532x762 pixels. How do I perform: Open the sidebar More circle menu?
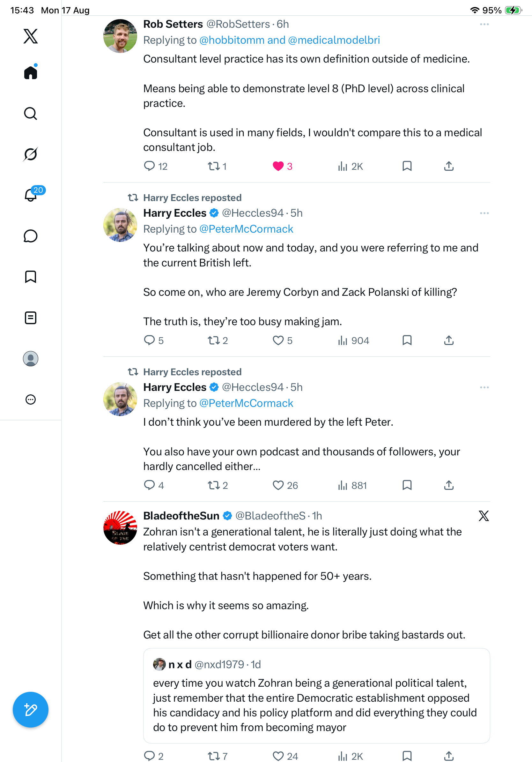pos(31,399)
